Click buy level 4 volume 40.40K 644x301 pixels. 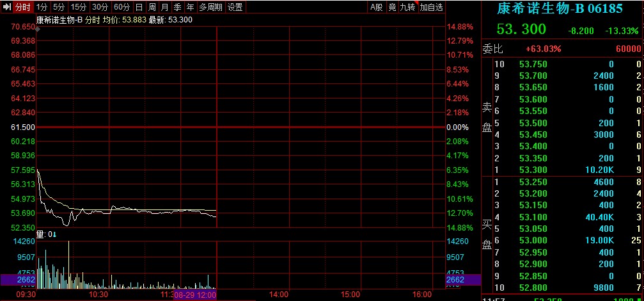click(x=599, y=217)
